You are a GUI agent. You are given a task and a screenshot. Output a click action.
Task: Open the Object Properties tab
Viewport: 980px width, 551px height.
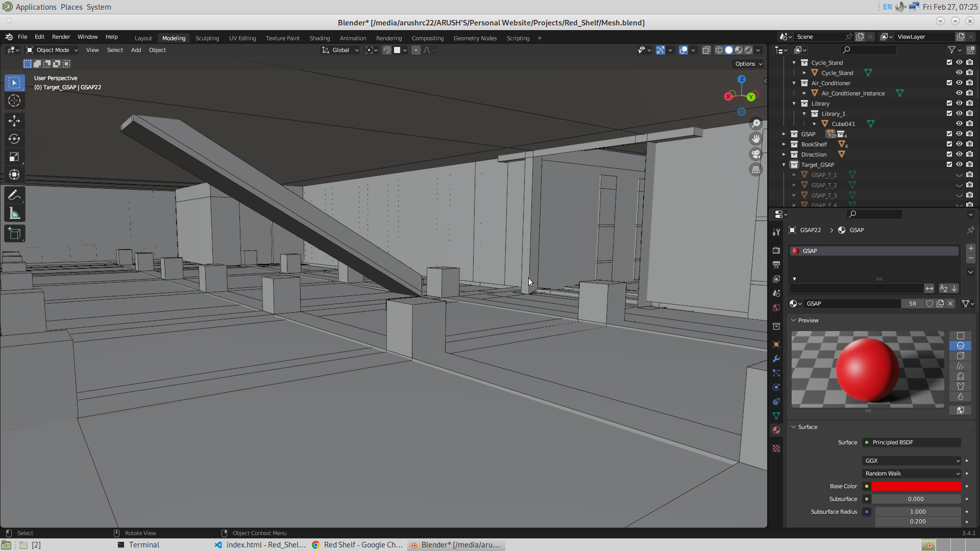click(776, 344)
